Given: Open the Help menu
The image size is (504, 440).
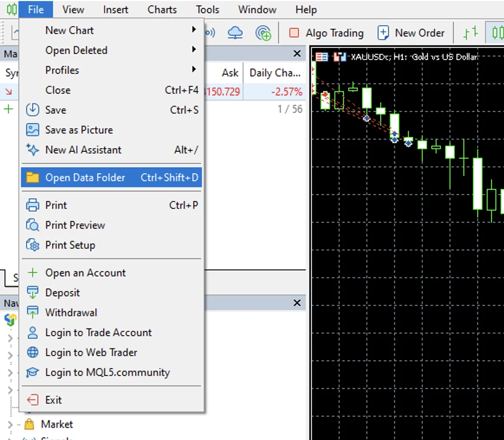Looking at the screenshot, I should pyautogui.click(x=306, y=10).
